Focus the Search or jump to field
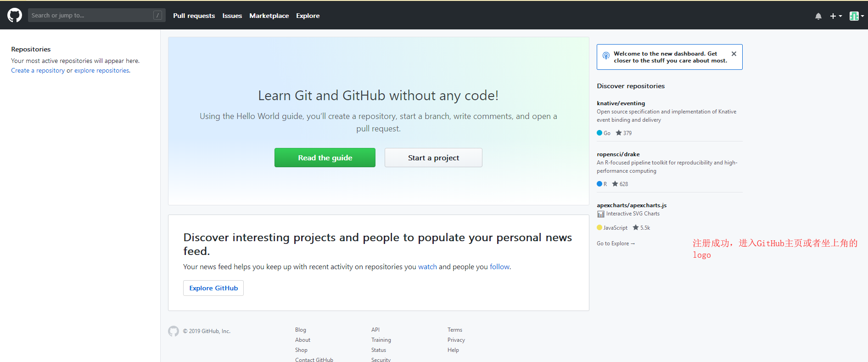 click(96, 15)
